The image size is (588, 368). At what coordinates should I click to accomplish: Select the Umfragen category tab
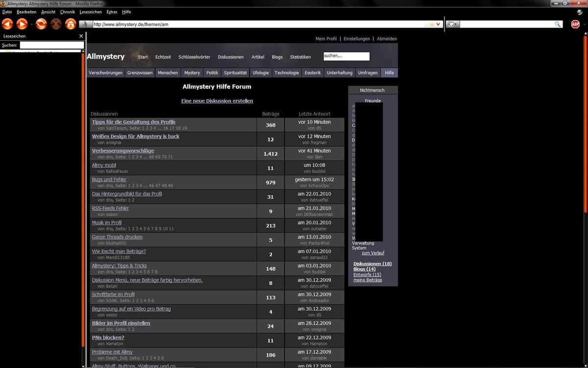click(x=367, y=73)
